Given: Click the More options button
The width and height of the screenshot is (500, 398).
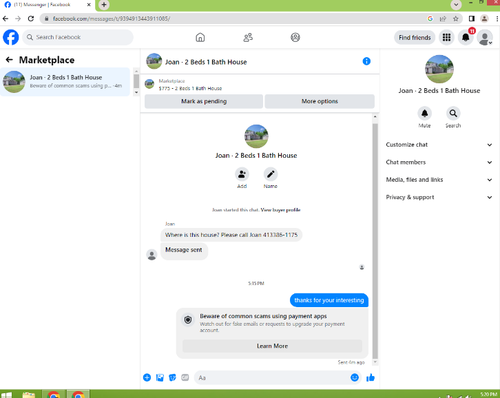Looking at the screenshot, I should (x=319, y=101).
